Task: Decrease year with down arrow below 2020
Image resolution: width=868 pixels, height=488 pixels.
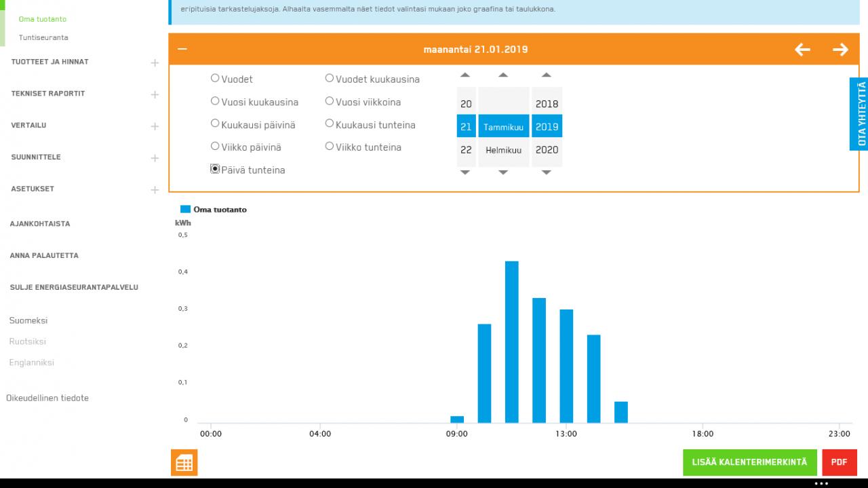Action: click(x=547, y=172)
